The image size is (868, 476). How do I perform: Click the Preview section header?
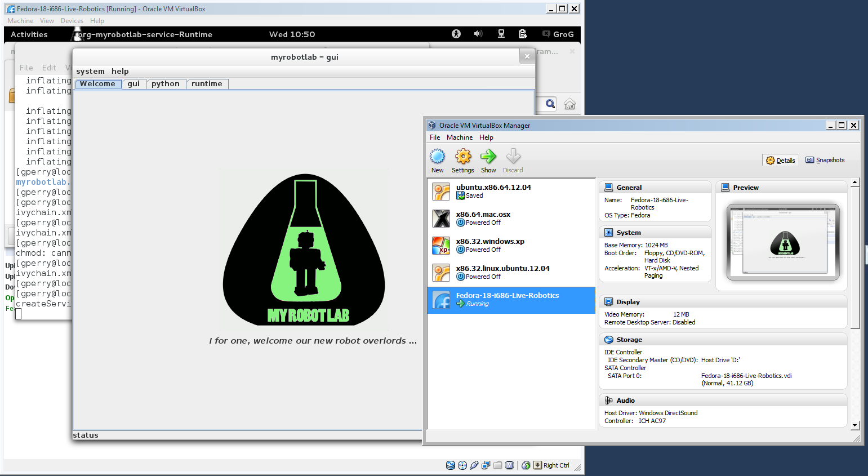(x=781, y=187)
